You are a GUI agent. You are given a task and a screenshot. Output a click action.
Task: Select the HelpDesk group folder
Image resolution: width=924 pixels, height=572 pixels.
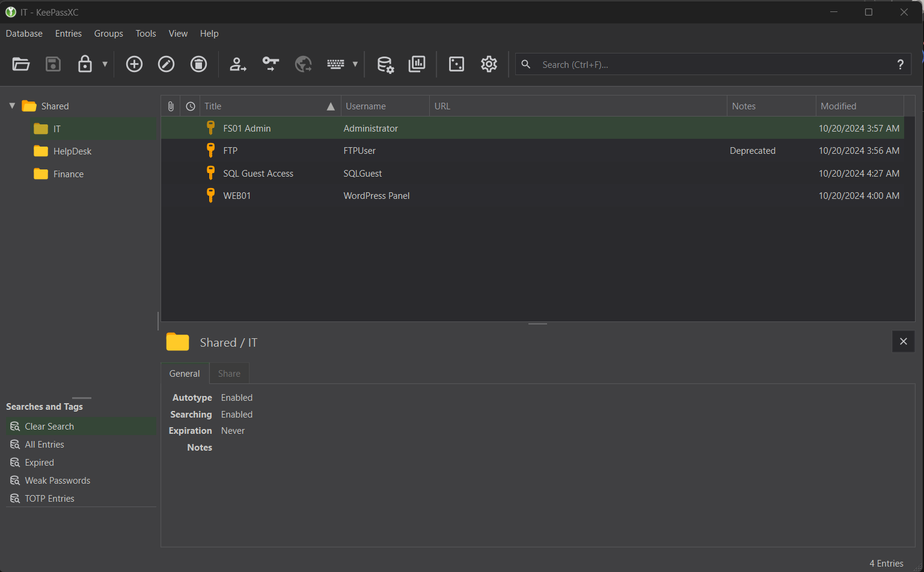pyautogui.click(x=72, y=151)
